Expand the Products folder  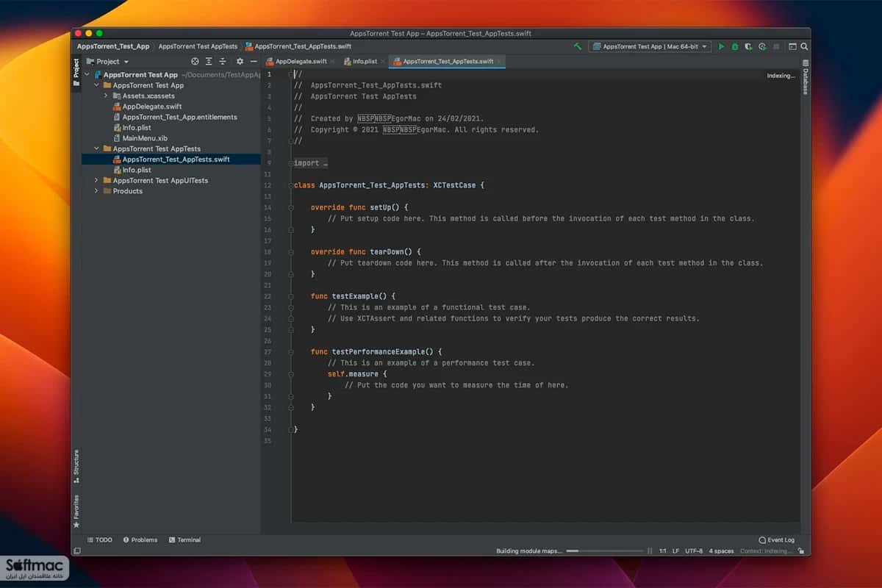(x=96, y=191)
